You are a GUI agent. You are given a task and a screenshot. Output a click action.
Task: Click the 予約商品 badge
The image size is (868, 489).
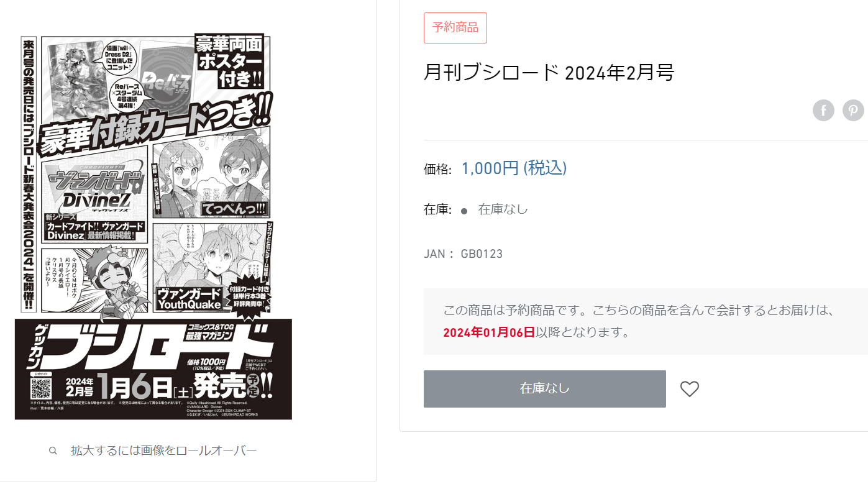(455, 28)
